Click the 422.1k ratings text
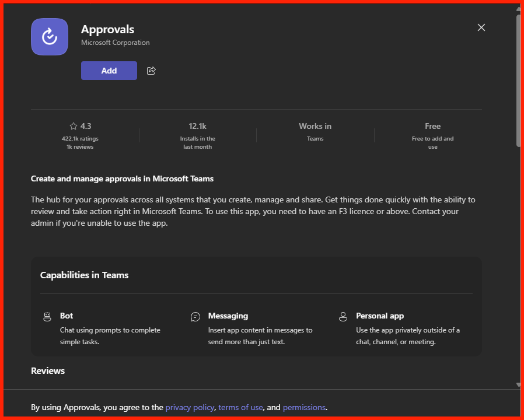 point(80,139)
